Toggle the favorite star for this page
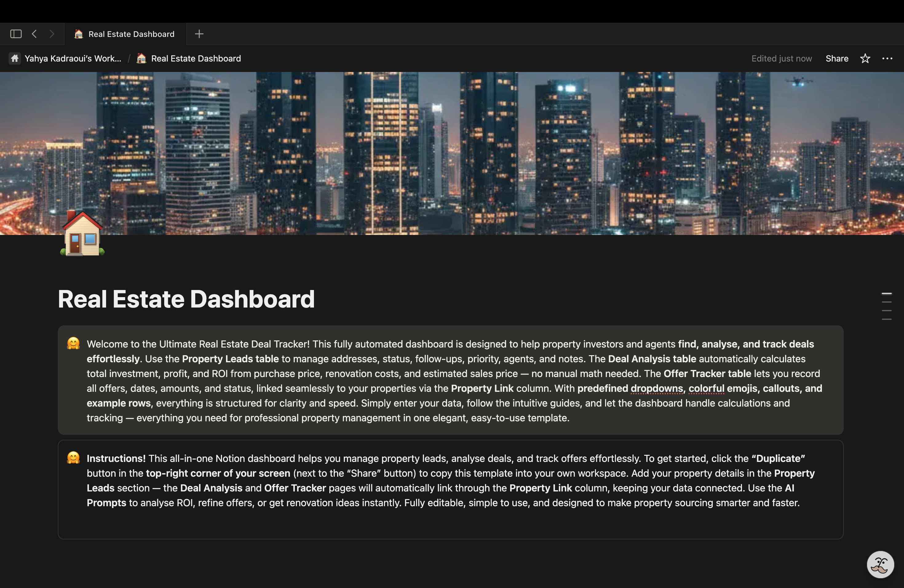904x588 pixels. [x=865, y=58]
